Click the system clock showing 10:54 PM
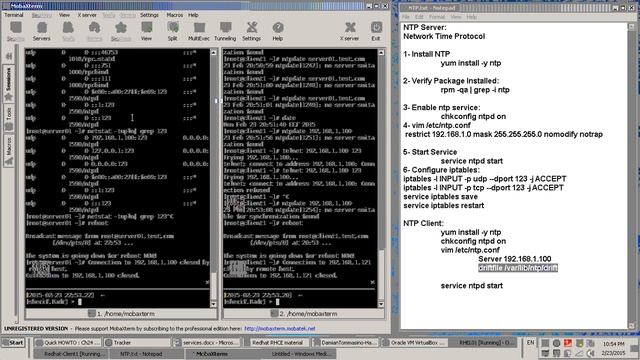640x360 pixels. (613, 344)
